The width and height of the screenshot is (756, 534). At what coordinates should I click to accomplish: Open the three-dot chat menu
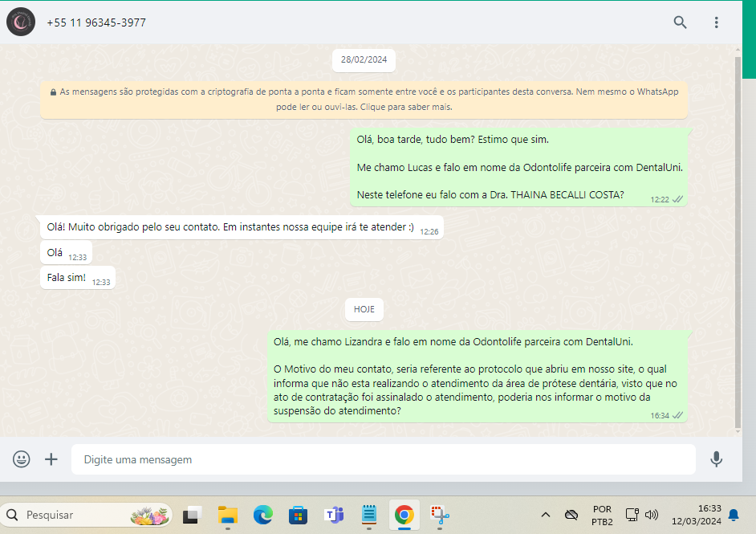click(x=716, y=22)
